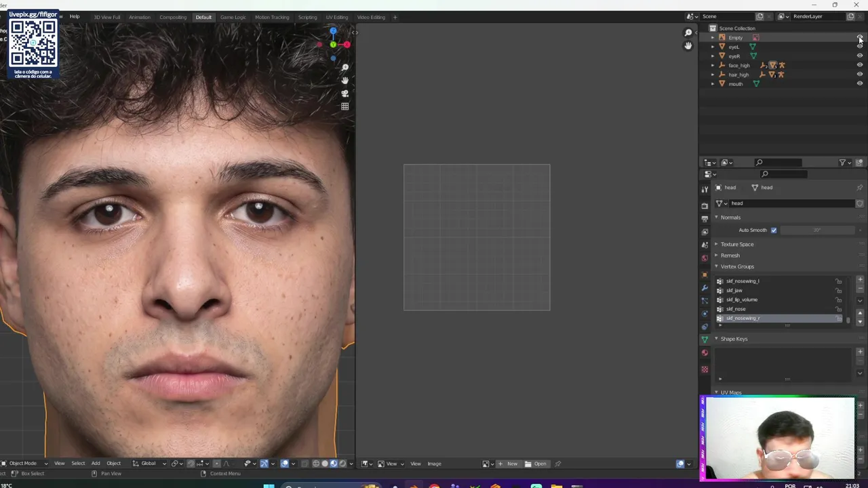Open the World properties tab

pyautogui.click(x=705, y=258)
